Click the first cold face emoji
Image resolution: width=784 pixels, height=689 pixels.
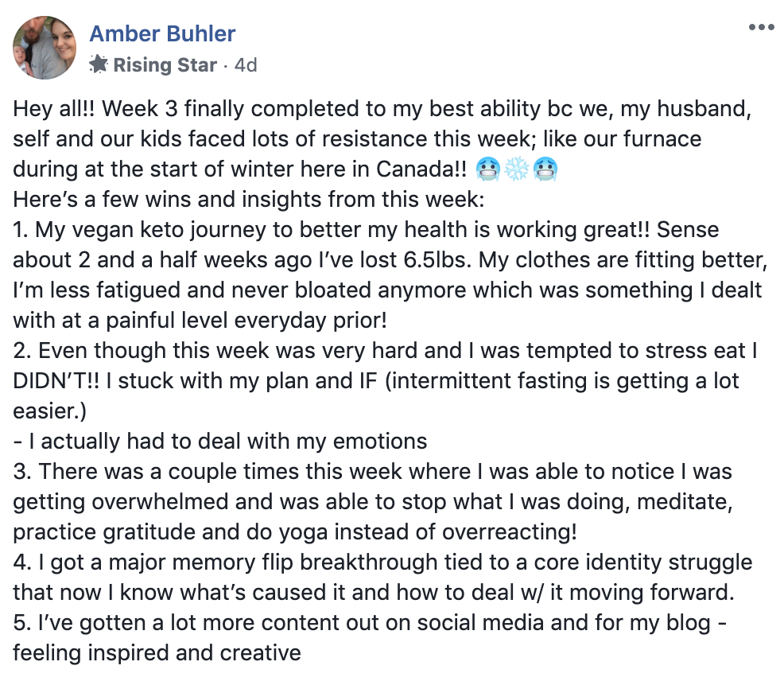coord(487,169)
